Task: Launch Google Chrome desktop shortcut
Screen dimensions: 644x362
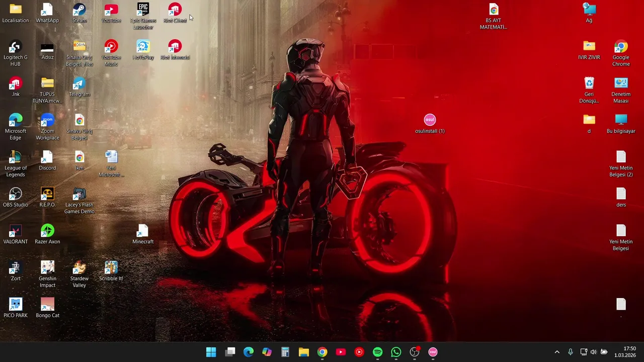Action: (x=621, y=53)
